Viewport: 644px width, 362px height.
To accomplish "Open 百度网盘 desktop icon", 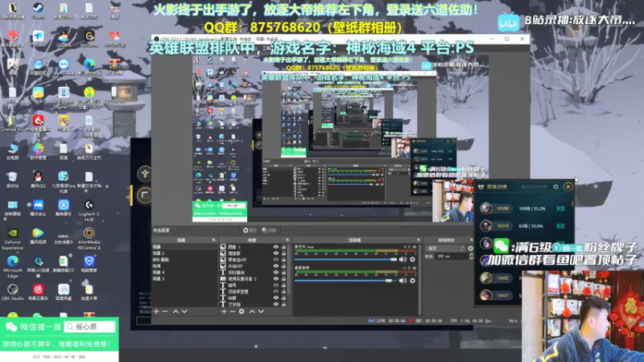I will point(64,292).
